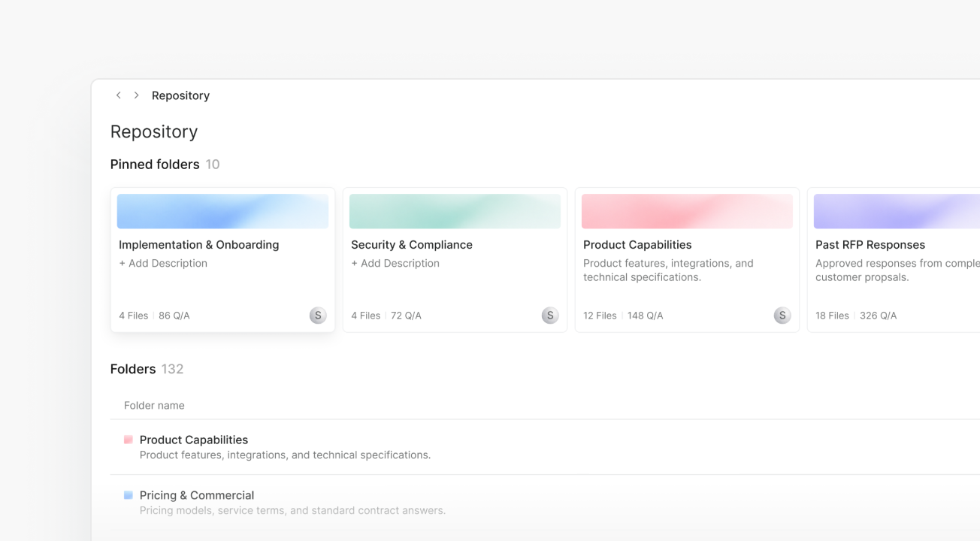Click the pink folder icon beside Product Capabilities row
The width and height of the screenshot is (980, 541).
[129, 440]
